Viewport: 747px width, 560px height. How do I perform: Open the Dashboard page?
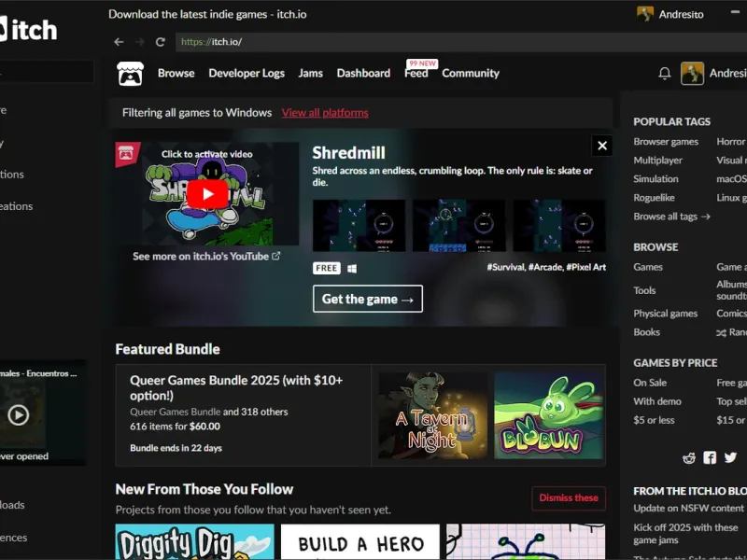(x=363, y=74)
